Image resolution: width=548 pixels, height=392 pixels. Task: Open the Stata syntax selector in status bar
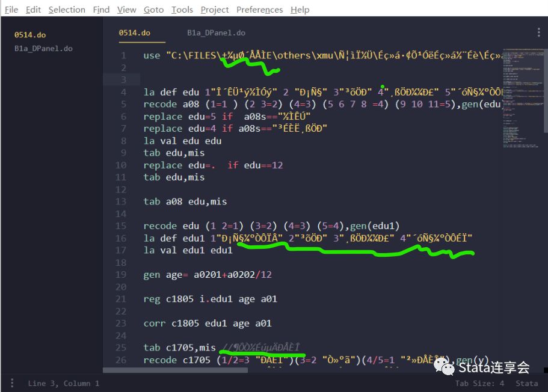[x=526, y=383]
